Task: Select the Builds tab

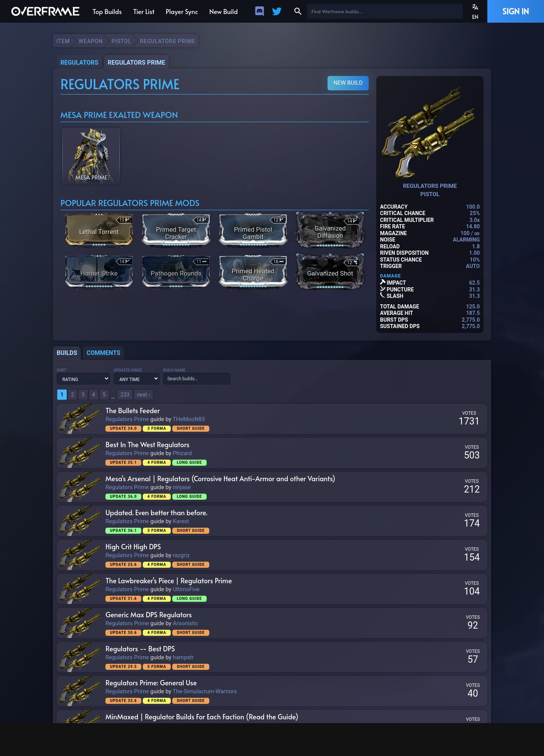Action: [x=67, y=353]
